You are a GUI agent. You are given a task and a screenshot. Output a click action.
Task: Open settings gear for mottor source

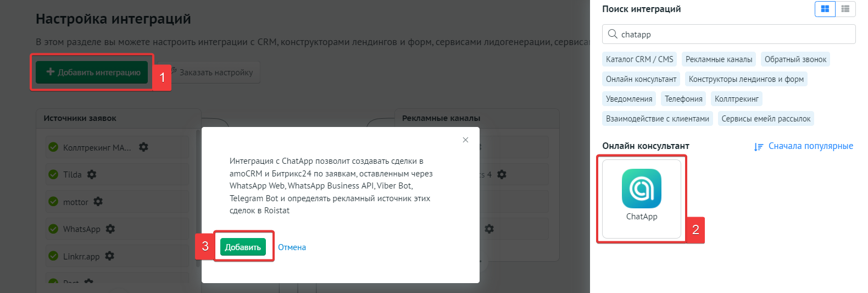98,202
